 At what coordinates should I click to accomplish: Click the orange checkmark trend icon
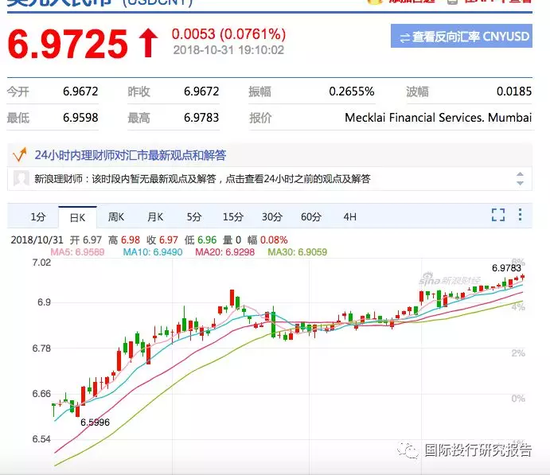point(20,155)
